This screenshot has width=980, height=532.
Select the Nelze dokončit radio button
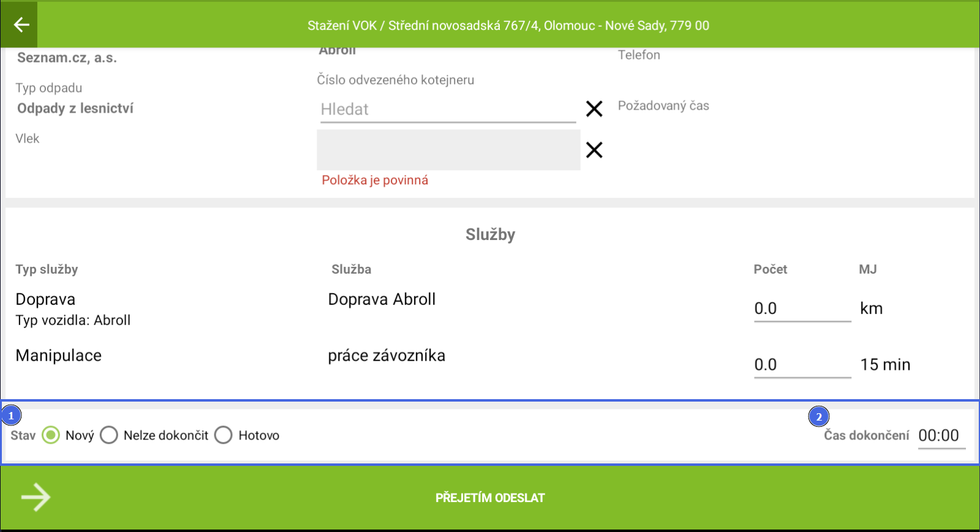click(109, 435)
